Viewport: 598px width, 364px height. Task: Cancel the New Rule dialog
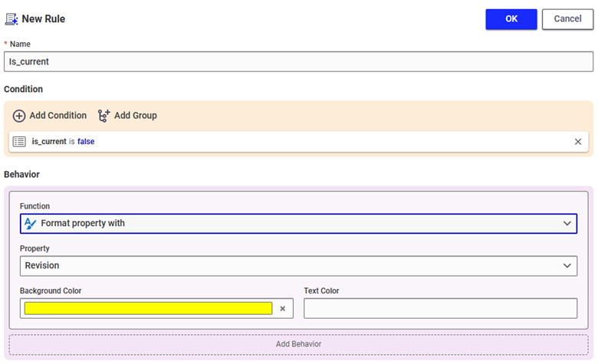pos(567,19)
